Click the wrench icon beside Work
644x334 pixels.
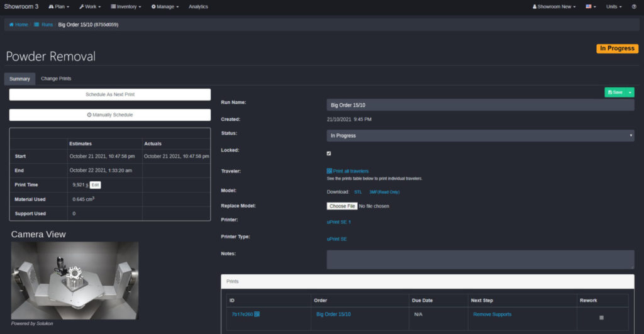tap(82, 7)
